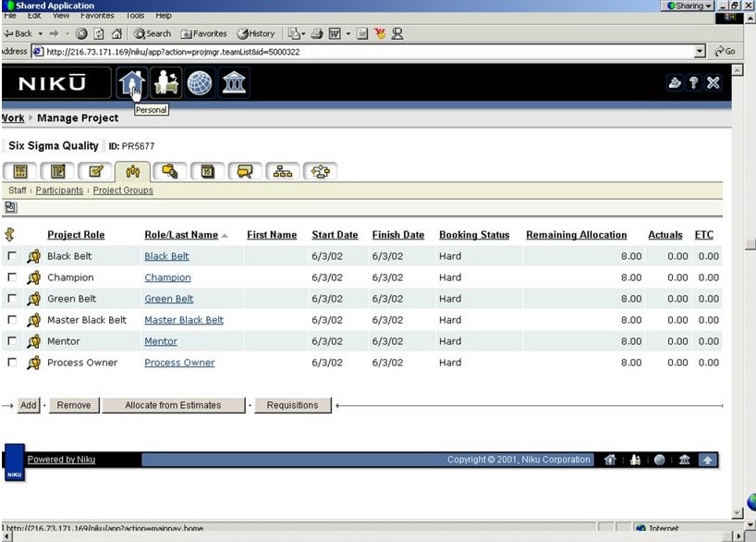Screen dimensions: 756x542
Task: Click the resource icon in Black Belt row
Action: pos(34,256)
